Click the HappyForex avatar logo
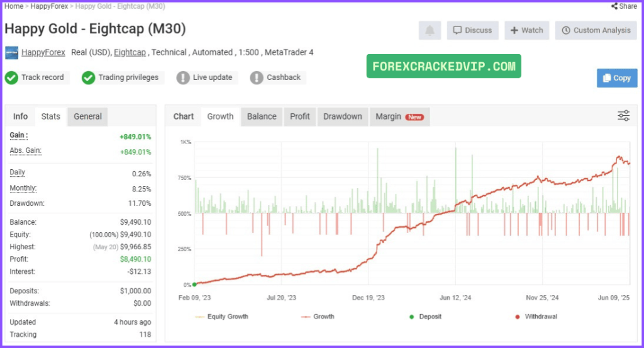The image size is (644, 348). pyautogui.click(x=11, y=53)
